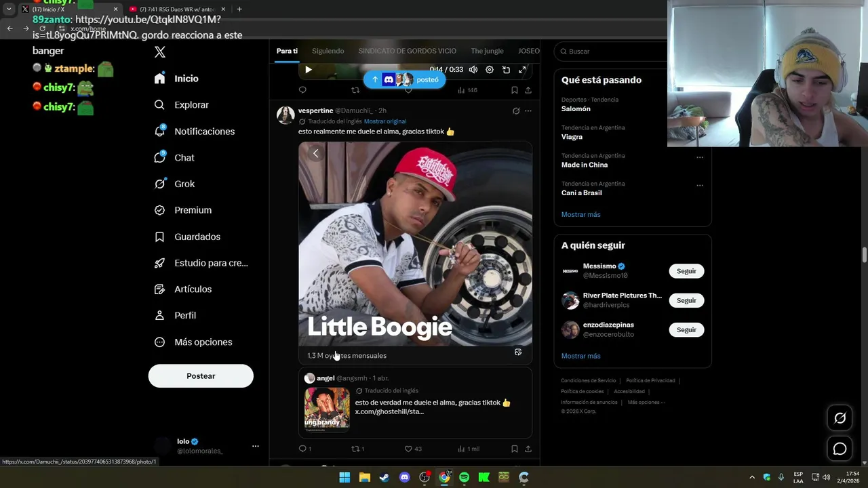Open Viagra trending topic
Screen dimensions: 868x488
pos(572,137)
